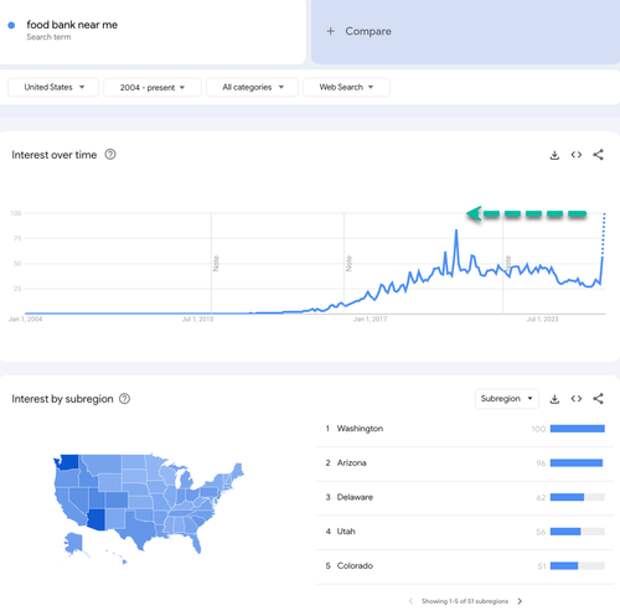Open embed code for Interest over time
This screenshot has width=620, height=611.
576,155
